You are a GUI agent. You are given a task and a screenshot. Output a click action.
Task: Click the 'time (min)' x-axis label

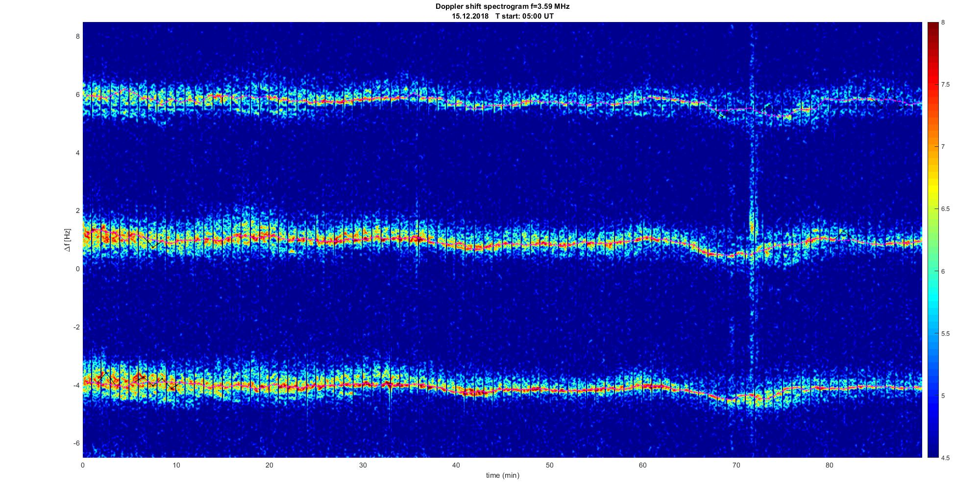click(503, 475)
